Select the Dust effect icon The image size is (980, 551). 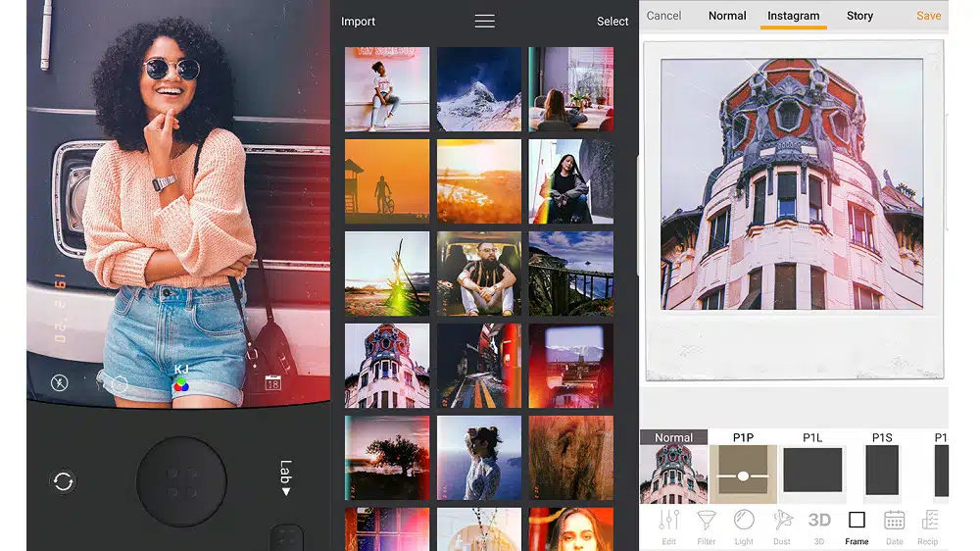tap(782, 524)
